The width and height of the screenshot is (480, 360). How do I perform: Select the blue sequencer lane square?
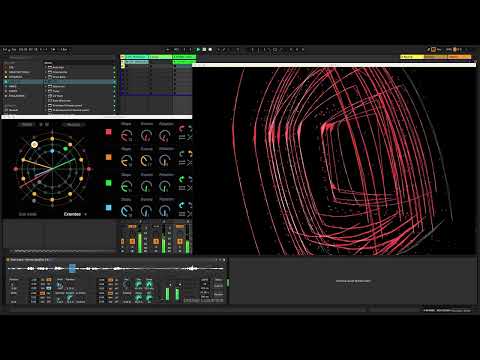109,207
